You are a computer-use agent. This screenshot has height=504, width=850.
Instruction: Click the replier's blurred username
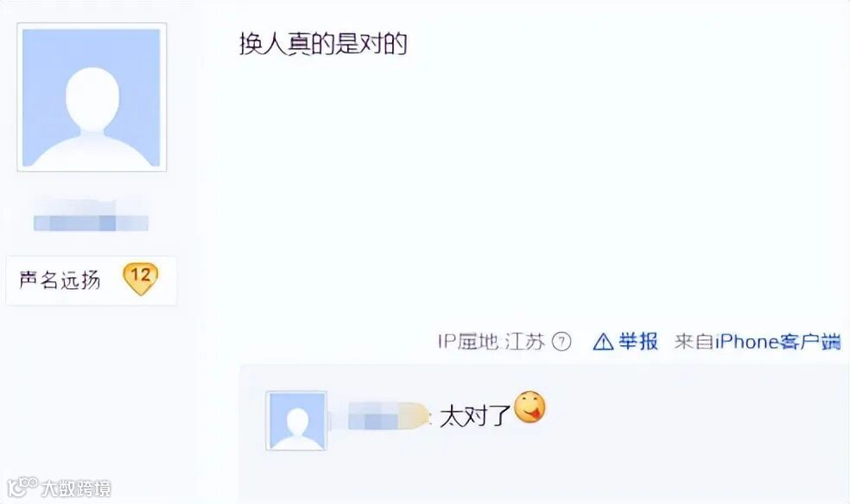pos(382,416)
